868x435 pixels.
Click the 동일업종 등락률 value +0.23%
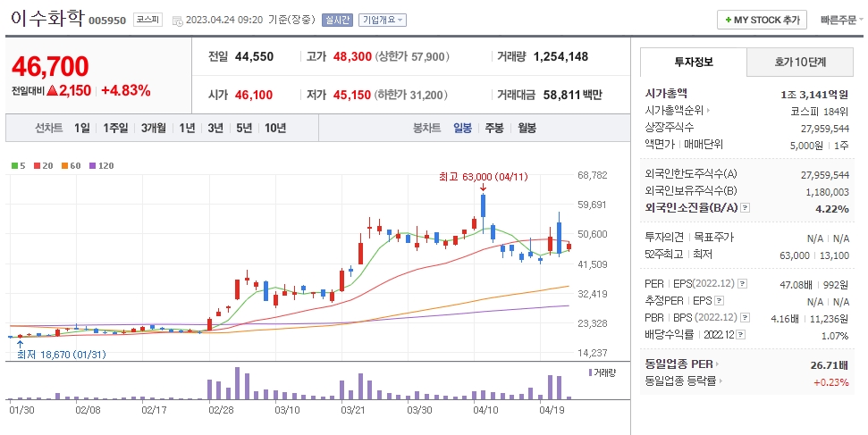point(831,382)
